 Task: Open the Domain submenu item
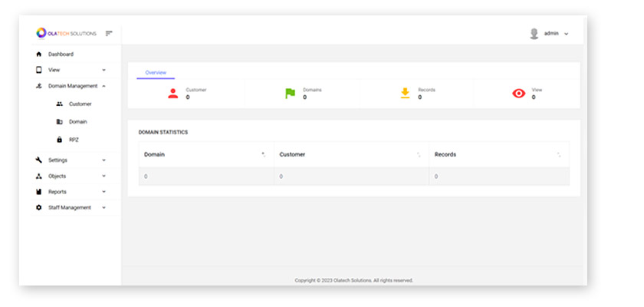point(77,121)
